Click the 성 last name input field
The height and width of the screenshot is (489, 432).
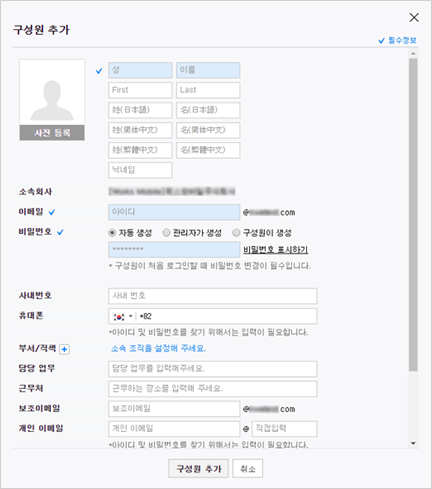(x=140, y=70)
